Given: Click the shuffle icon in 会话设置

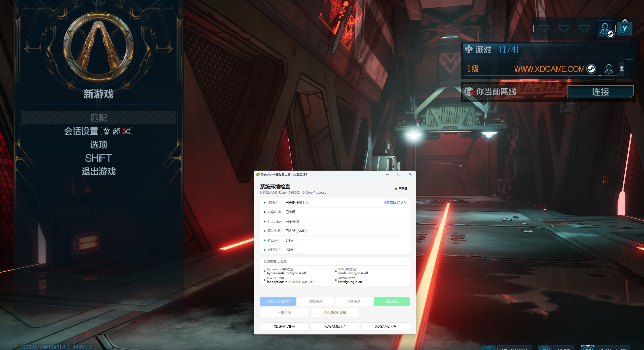Looking at the screenshot, I should point(127,131).
